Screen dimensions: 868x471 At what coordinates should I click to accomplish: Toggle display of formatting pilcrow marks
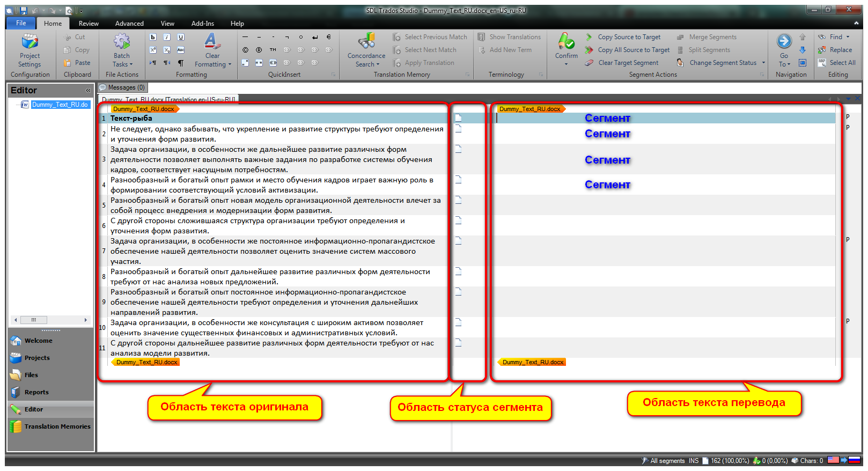181,63
